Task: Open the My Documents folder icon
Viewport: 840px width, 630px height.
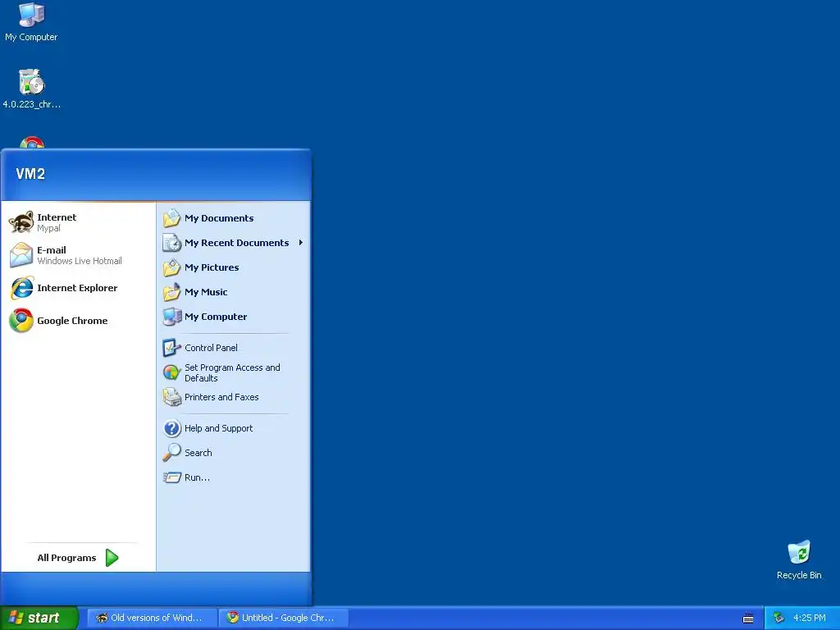Action: point(172,218)
